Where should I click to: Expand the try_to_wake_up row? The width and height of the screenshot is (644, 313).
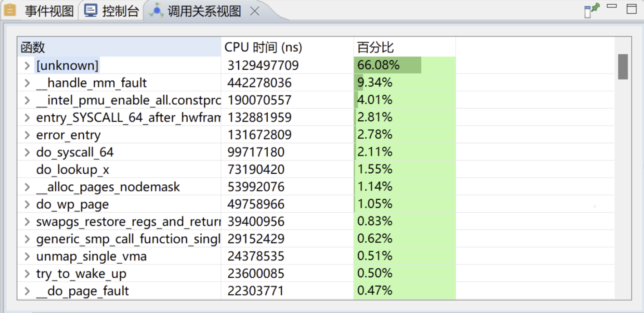[x=27, y=274]
